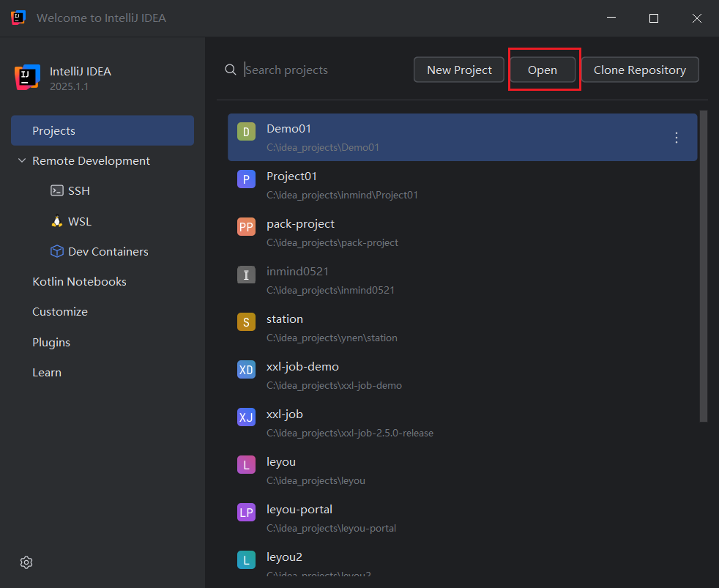Open the xxl-job project name
The width and height of the screenshot is (719, 588).
[285, 414]
